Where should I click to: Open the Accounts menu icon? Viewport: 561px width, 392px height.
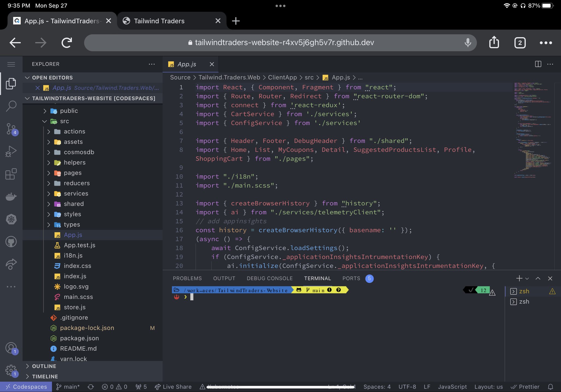11,348
